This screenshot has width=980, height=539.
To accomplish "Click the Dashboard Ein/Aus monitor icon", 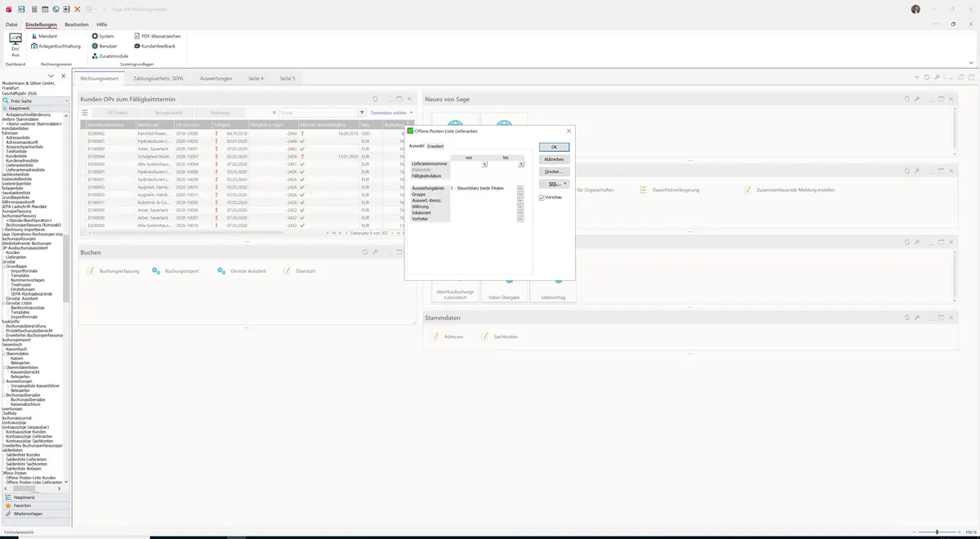I will coord(16,39).
